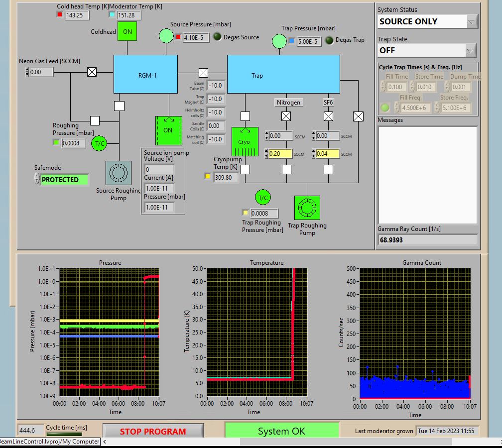Toggle the Coldhead ON switch

click(127, 31)
